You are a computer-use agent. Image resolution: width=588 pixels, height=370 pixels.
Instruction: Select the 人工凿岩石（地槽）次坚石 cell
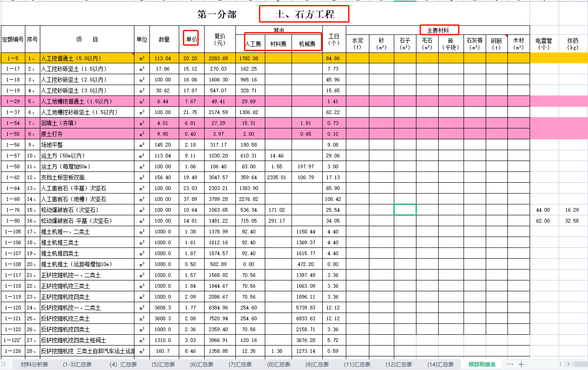click(x=87, y=199)
